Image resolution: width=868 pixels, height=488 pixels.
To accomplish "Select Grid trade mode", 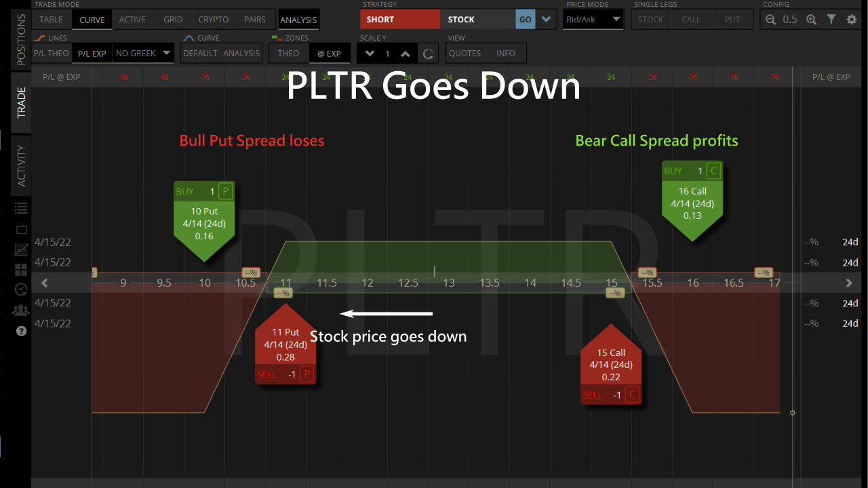I will click(x=173, y=20).
